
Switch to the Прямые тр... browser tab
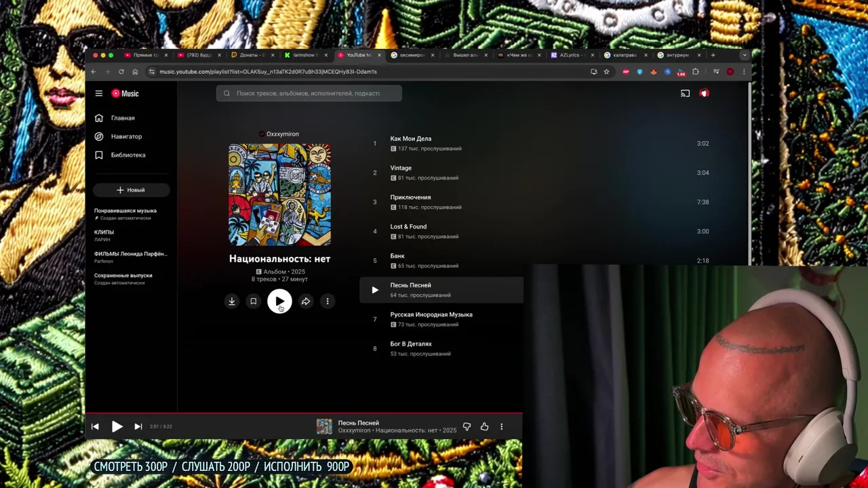(145, 55)
